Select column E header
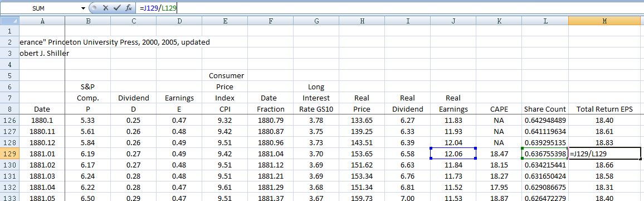 tap(225, 21)
